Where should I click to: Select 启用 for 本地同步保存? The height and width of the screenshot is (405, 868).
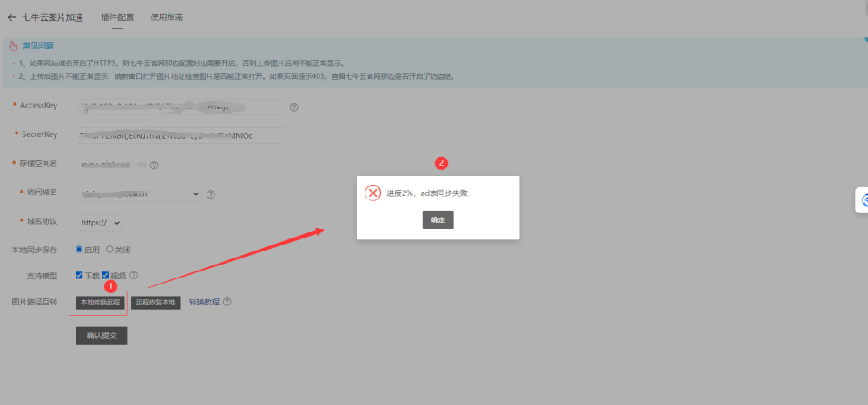[x=79, y=250]
